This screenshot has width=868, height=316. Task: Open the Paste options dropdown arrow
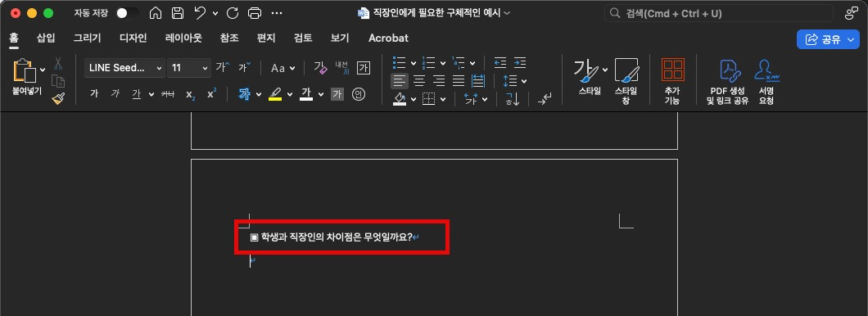click(43, 70)
